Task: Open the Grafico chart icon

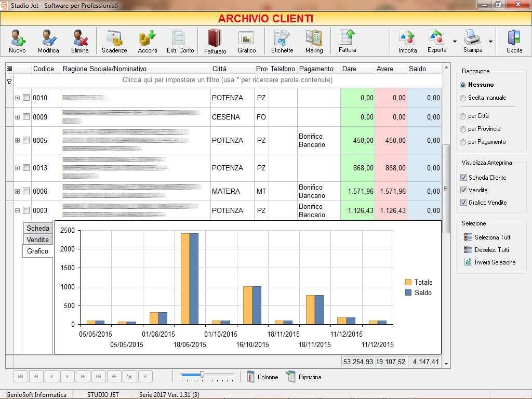Action: coord(247,38)
